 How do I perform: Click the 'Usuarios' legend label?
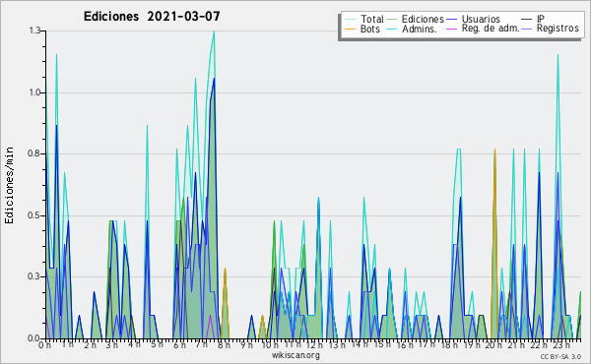pyautogui.click(x=481, y=19)
